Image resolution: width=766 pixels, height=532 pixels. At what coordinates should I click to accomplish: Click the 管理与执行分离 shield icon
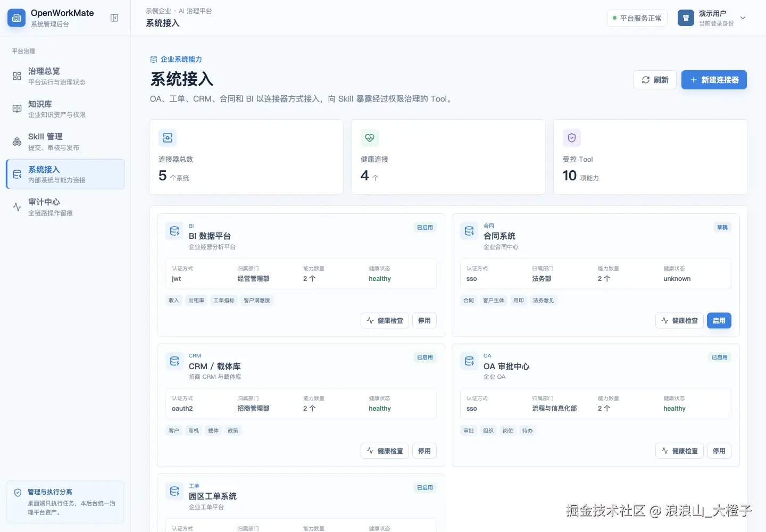click(18, 493)
